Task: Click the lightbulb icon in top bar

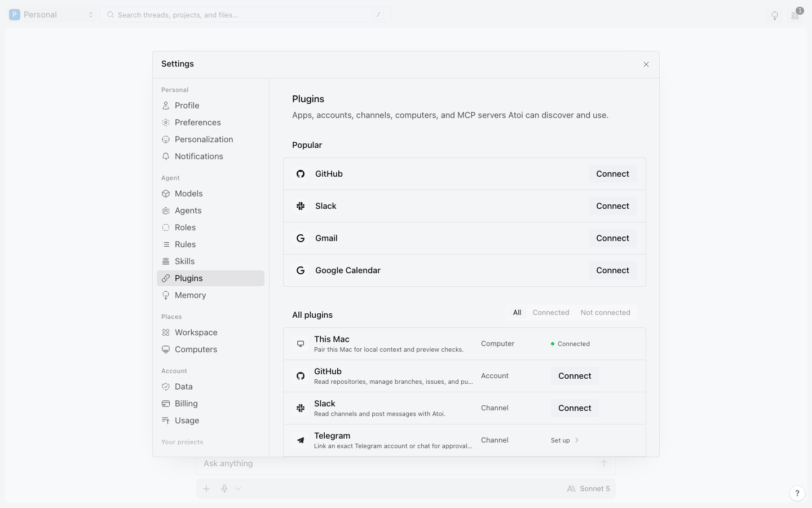Action: tap(775, 15)
